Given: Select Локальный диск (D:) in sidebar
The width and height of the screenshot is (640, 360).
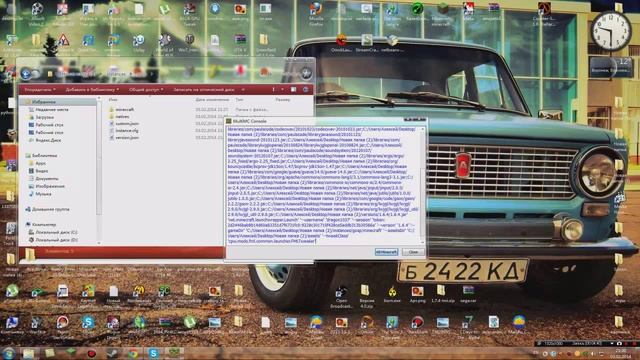Looking at the screenshot, I should click(x=53, y=240).
